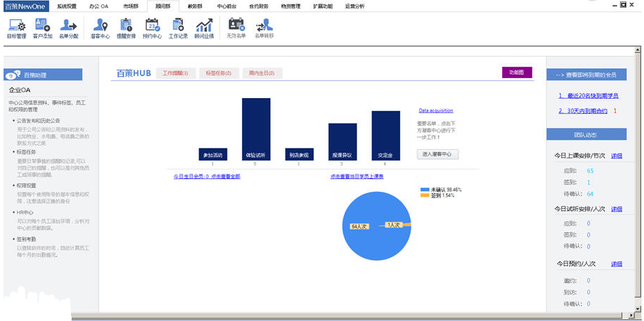Open the 扩展功能 tab

[323, 6]
